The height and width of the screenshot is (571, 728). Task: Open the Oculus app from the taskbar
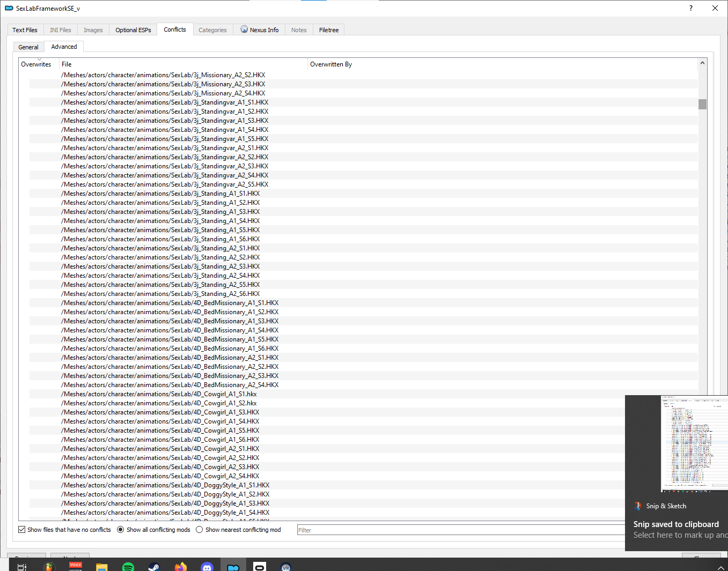pyautogui.click(x=260, y=567)
